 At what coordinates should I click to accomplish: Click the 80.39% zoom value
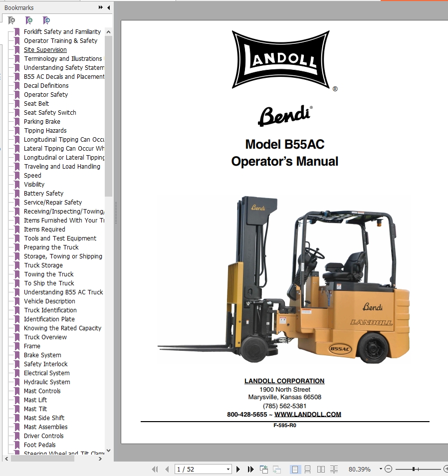(x=360, y=470)
